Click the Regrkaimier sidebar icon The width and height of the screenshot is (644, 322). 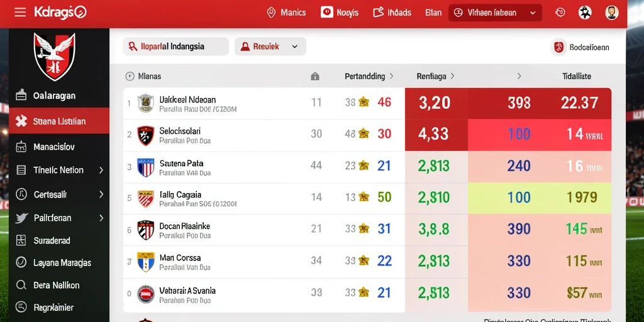pos(21,307)
